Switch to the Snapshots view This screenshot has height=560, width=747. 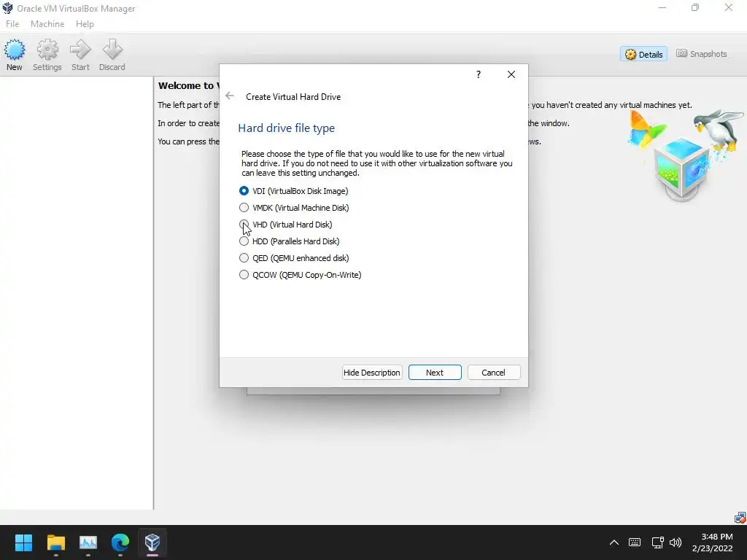tap(701, 54)
